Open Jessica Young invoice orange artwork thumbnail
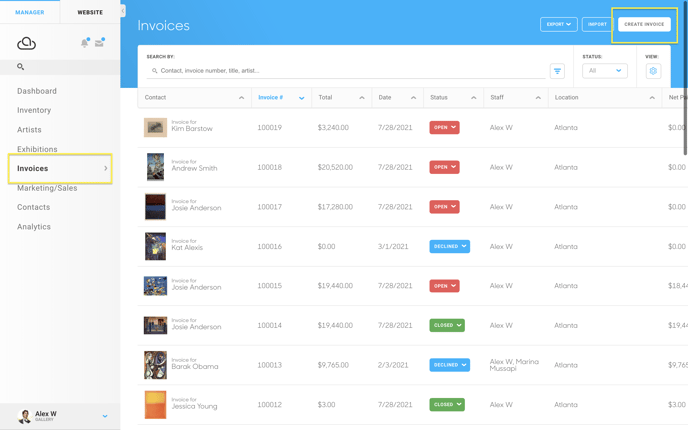The image size is (688, 430). coord(155,405)
